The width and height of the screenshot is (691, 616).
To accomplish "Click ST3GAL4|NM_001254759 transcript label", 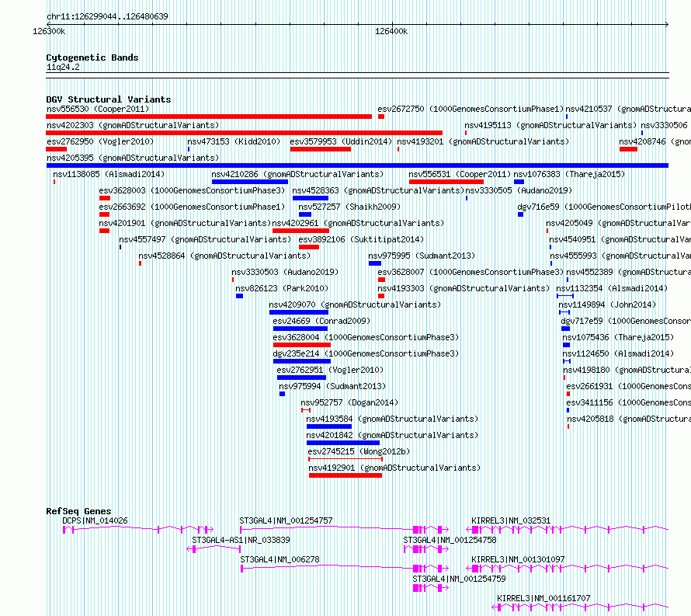I will pos(459,579).
